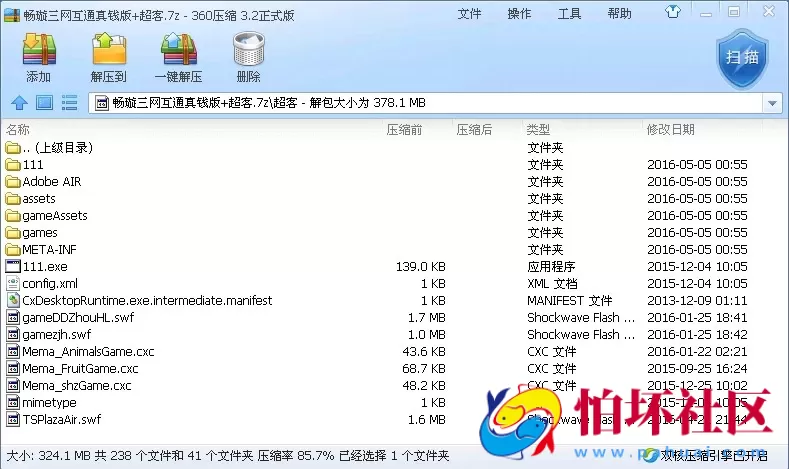
Task: Click the Mema_FruitGame.cxc file icon
Action: click(13, 368)
